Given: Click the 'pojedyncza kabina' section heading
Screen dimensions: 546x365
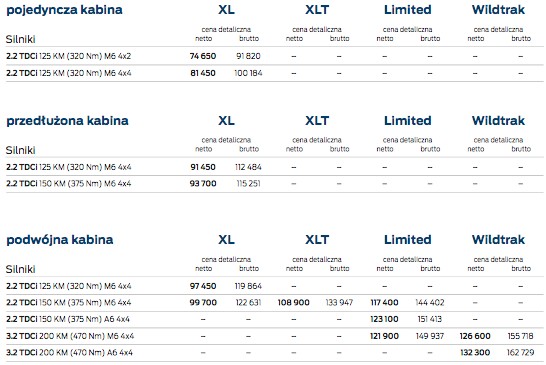Looking at the screenshot, I should (64, 10).
